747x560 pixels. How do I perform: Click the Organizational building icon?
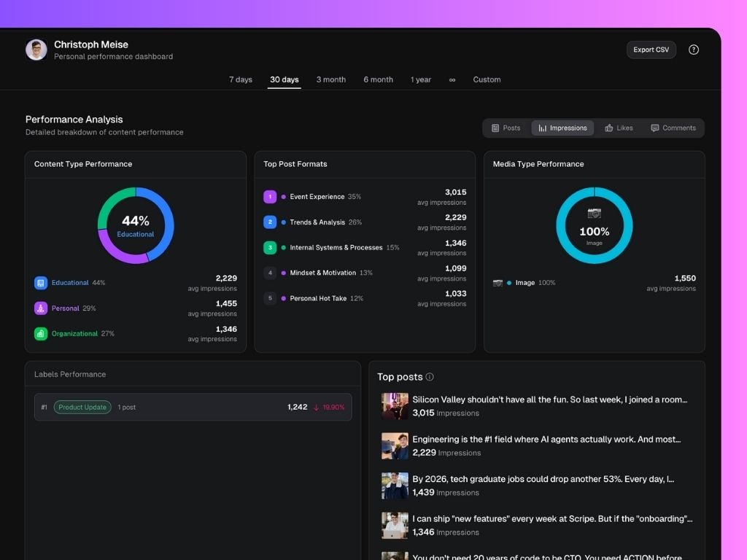pyautogui.click(x=42, y=333)
